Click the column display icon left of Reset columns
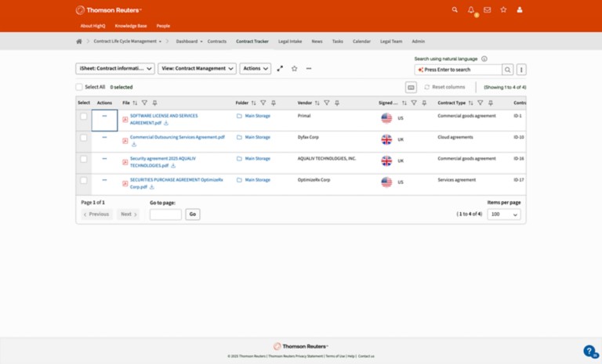This screenshot has width=602, height=364. click(x=411, y=88)
